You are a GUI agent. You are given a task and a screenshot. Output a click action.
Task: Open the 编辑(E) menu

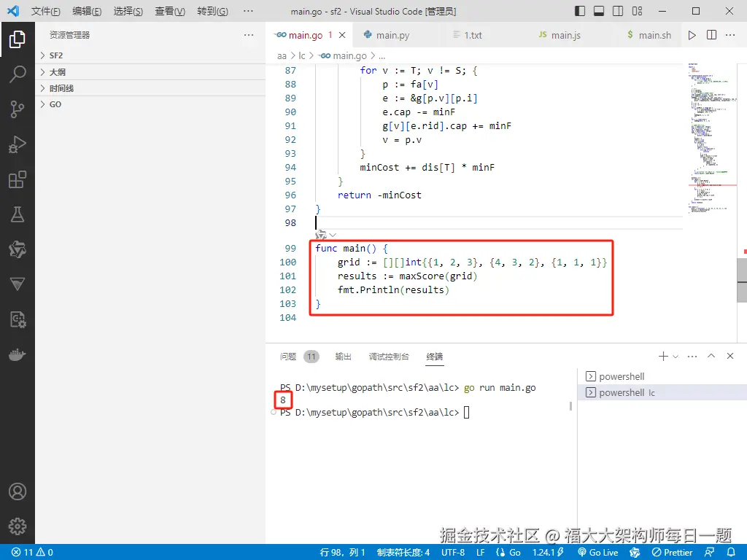87,11
